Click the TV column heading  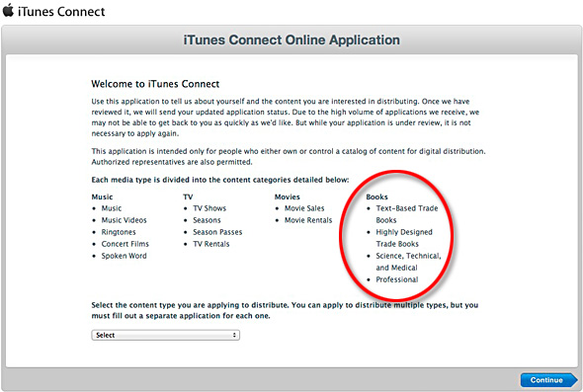tap(188, 196)
